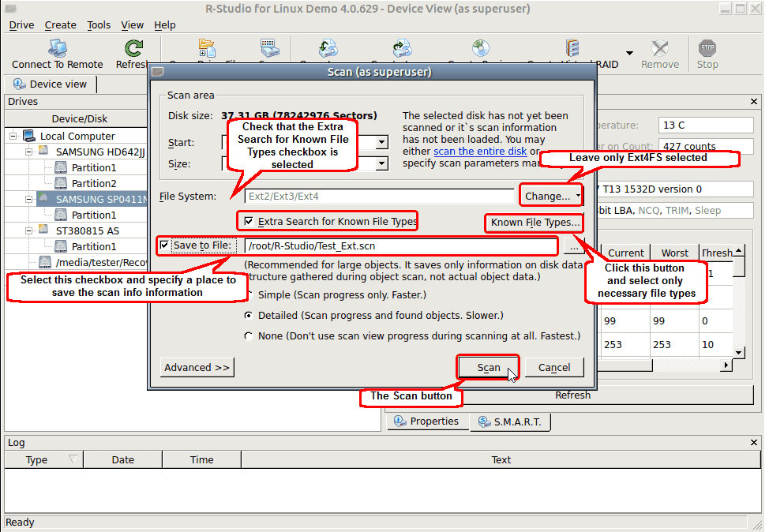Click the Save to File path field
The image size is (769, 532).
coord(401,245)
